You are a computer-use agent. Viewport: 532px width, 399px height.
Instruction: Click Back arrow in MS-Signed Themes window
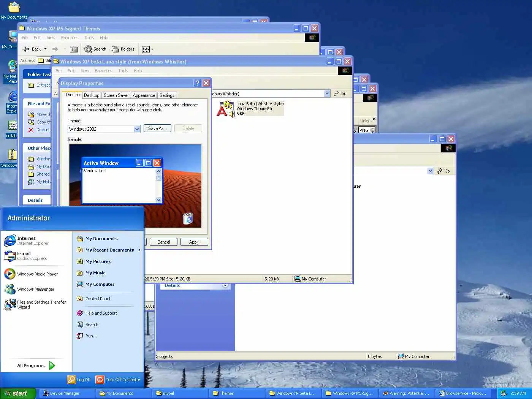tap(26, 49)
